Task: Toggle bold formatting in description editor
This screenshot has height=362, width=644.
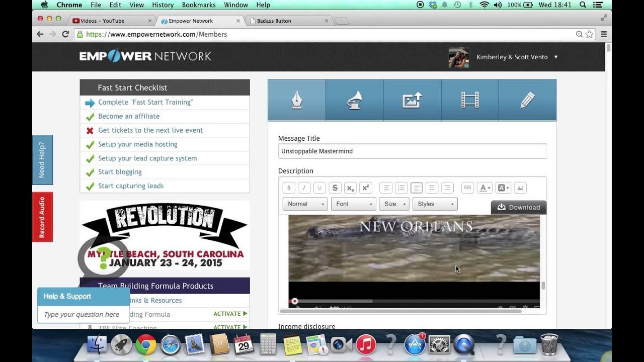Action: point(289,188)
